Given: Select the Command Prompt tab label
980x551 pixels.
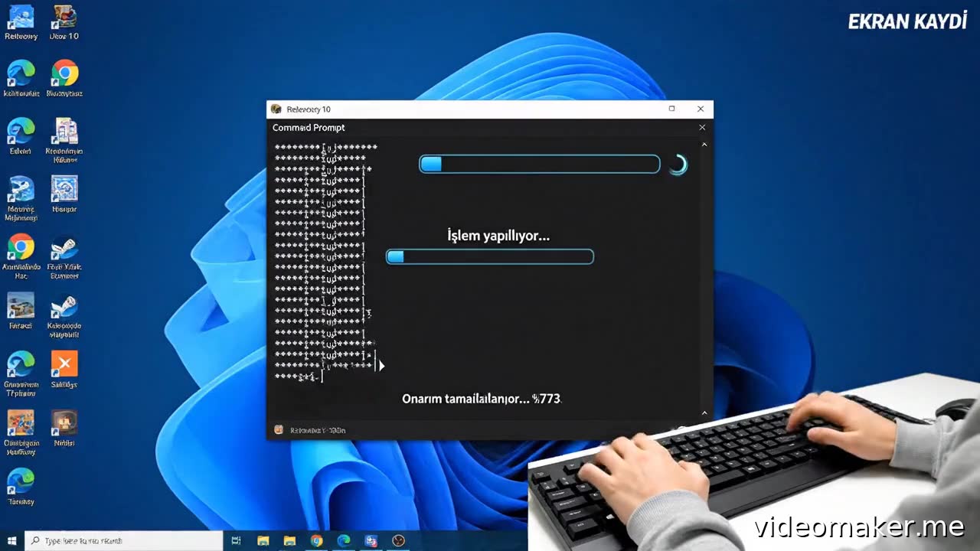Looking at the screenshot, I should coord(309,128).
